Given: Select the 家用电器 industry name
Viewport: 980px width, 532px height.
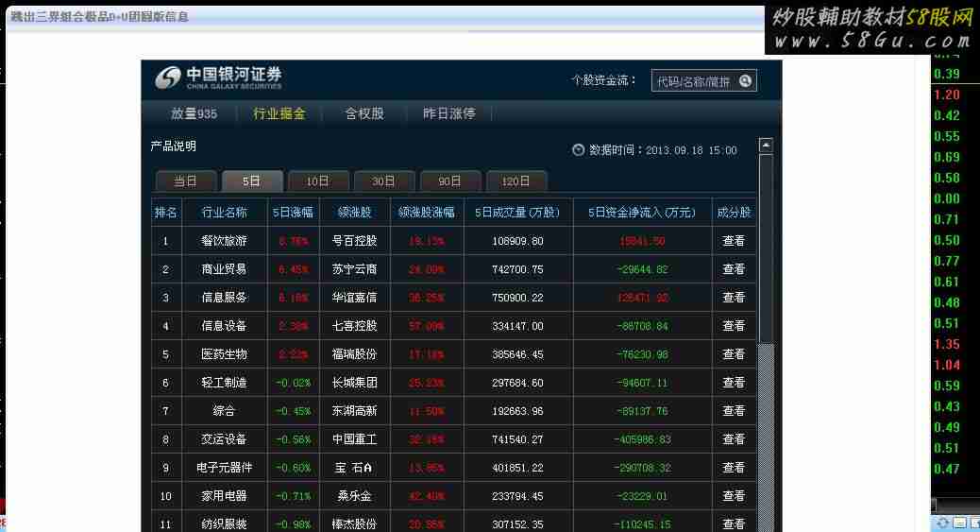Looking at the screenshot, I should tap(225, 496).
